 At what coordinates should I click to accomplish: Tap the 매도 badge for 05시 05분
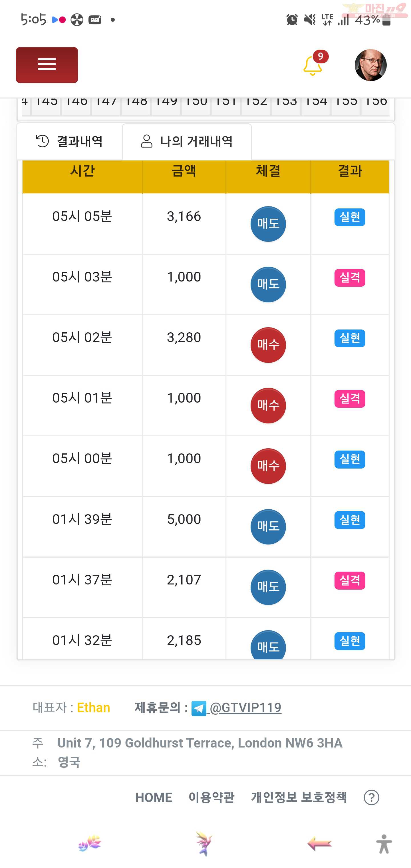[x=268, y=224]
